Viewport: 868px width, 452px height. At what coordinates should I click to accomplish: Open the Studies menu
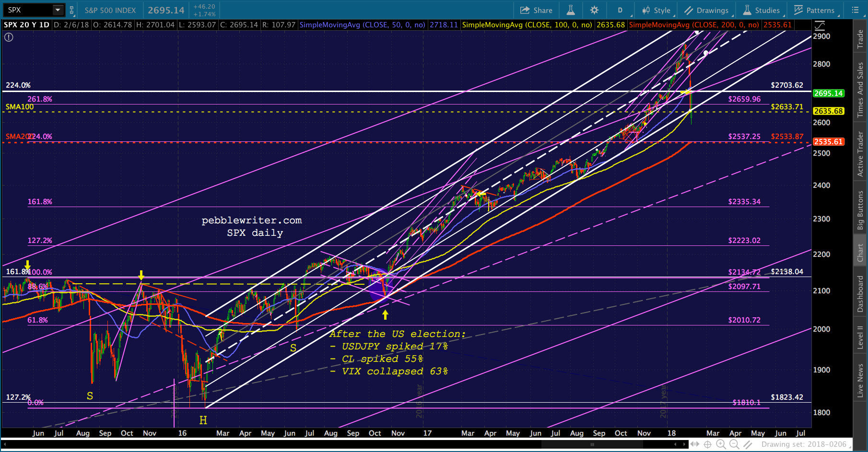762,10
